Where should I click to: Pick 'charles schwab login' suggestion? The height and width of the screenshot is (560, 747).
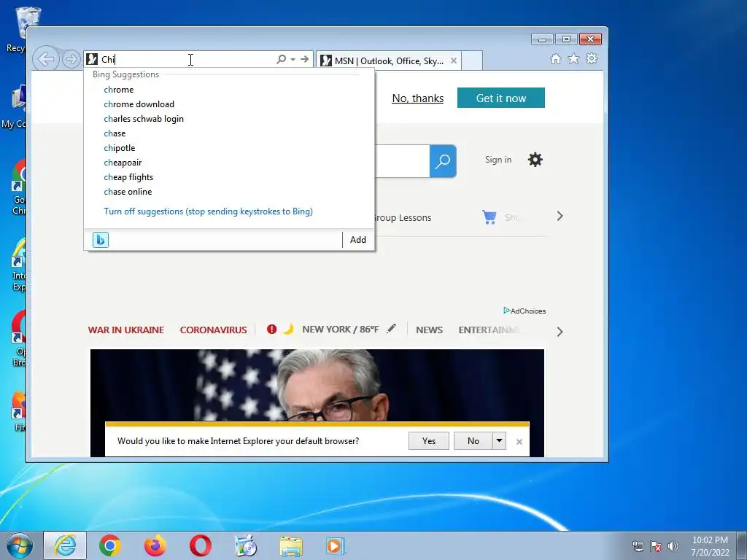point(144,119)
